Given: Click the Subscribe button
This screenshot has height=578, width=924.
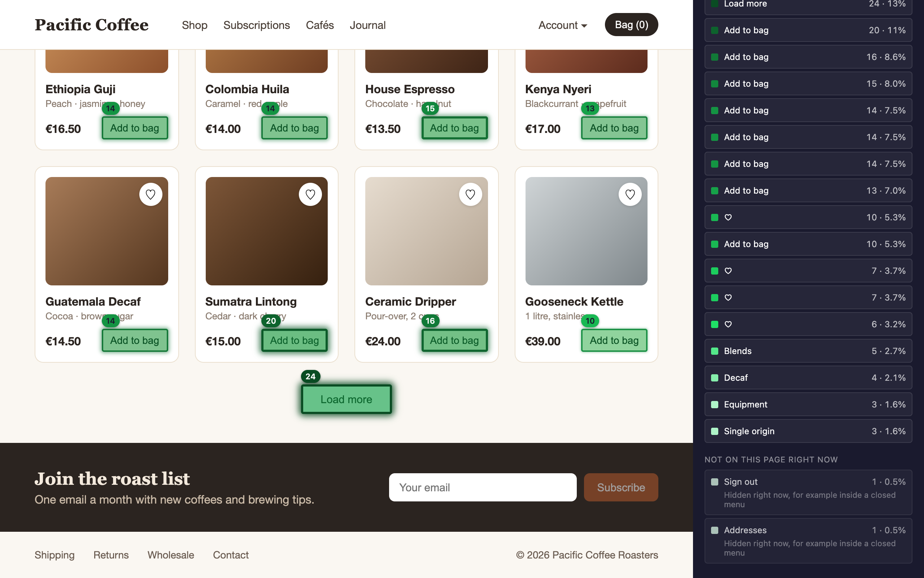Looking at the screenshot, I should click(621, 487).
